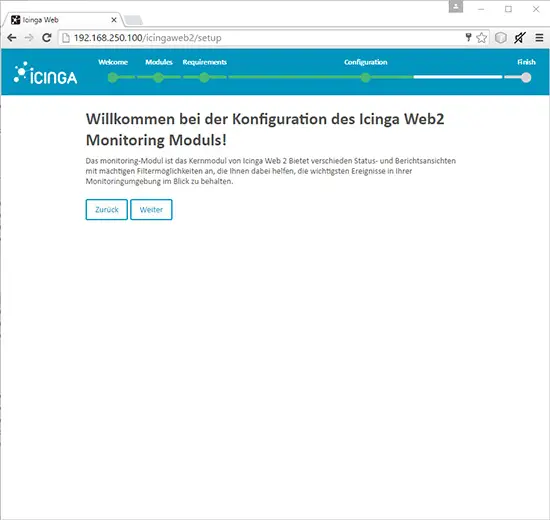
Task: Bookmark this page with the star icon
Action: [482, 38]
